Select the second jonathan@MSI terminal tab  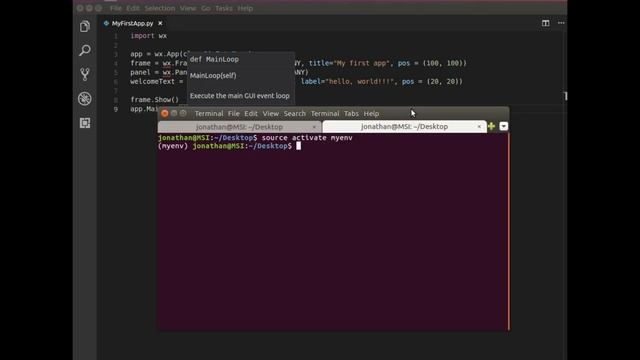pos(404,127)
